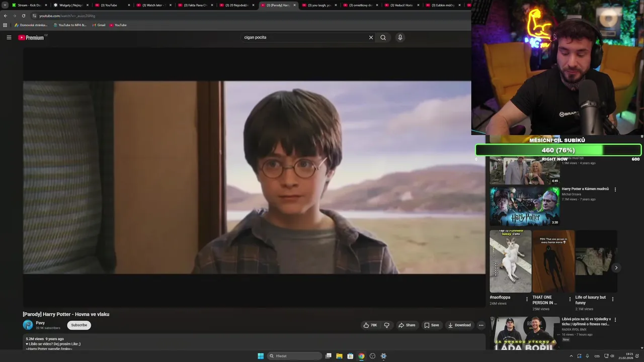
Task: Close the active Parody Harry tab
Action: point(294,5)
